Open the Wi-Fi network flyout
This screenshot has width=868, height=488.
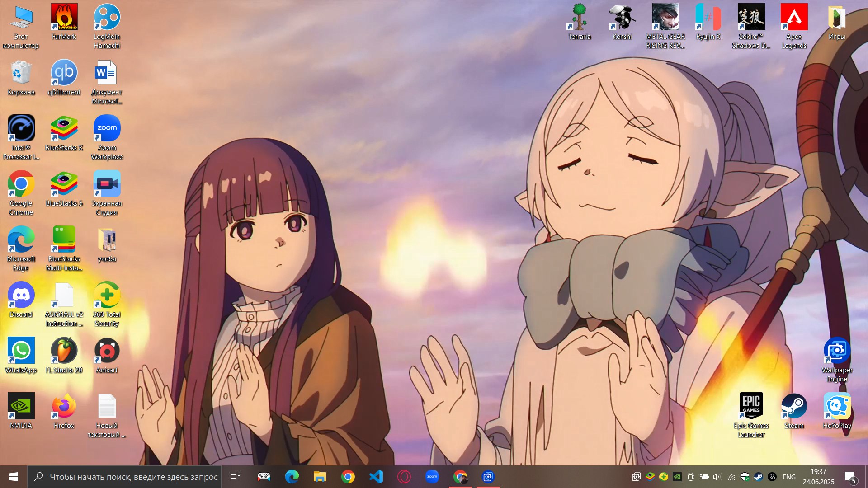point(731,477)
